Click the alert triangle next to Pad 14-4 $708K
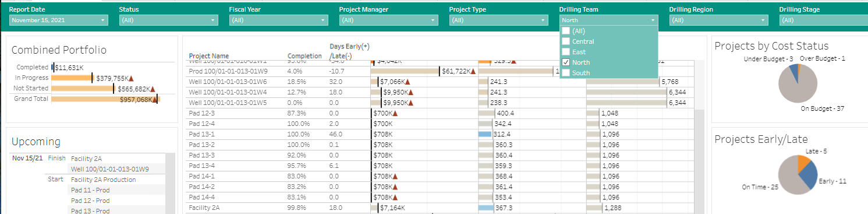This screenshot has height=214, width=868. [x=395, y=197]
